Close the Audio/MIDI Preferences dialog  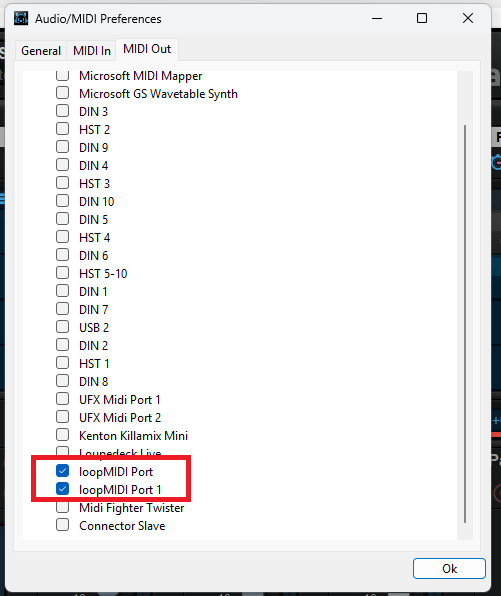468,18
